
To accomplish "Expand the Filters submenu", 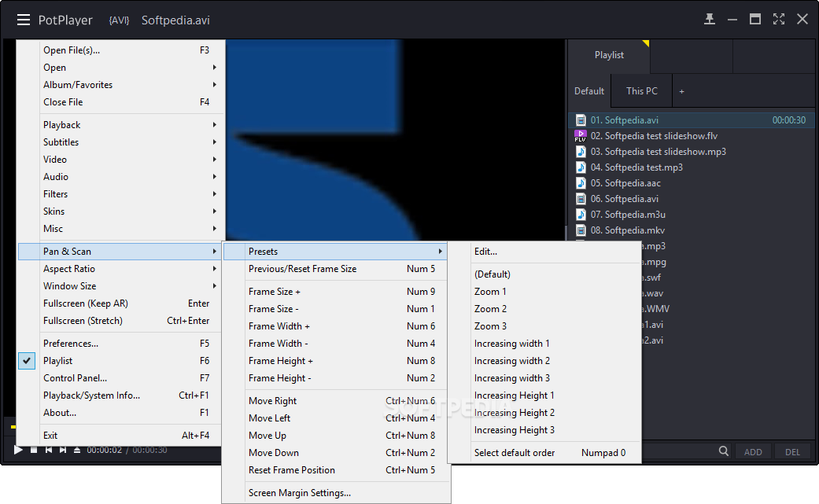I will (x=121, y=193).
